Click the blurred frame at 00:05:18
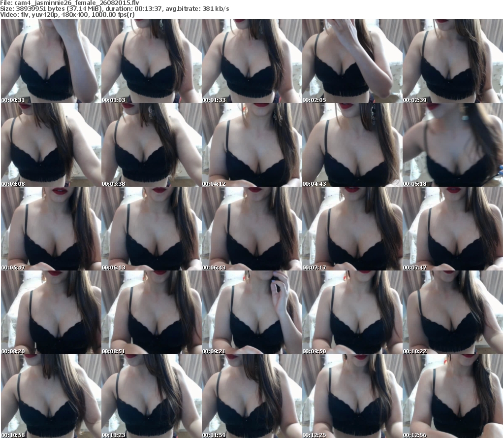 coord(453,145)
